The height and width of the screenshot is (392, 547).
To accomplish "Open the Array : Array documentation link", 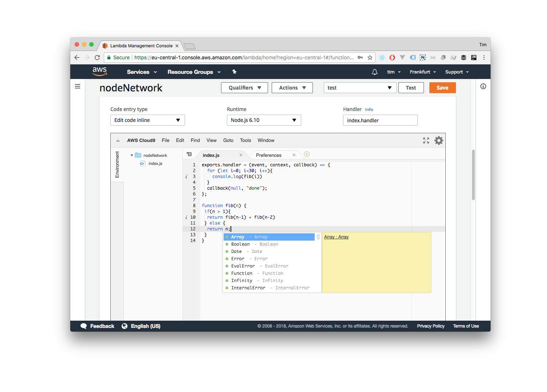I will [x=337, y=237].
